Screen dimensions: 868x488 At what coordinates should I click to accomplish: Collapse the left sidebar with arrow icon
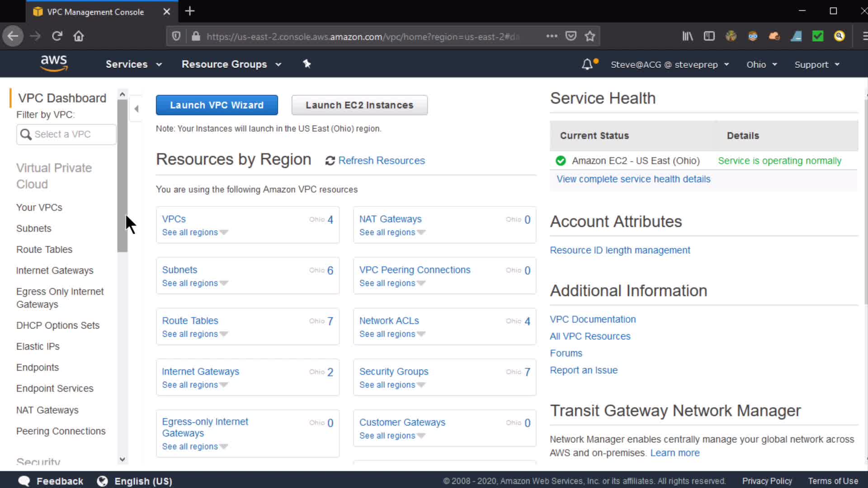pyautogui.click(x=136, y=108)
